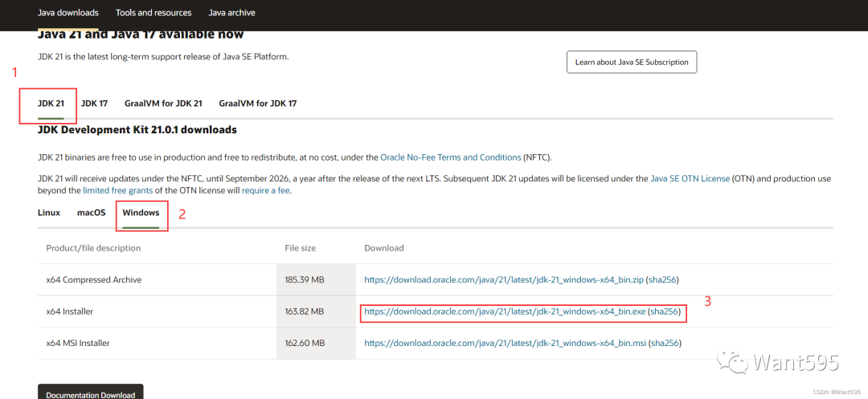Switch to the macOS platform tab
The height and width of the screenshot is (399, 868).
coord(92,213)
